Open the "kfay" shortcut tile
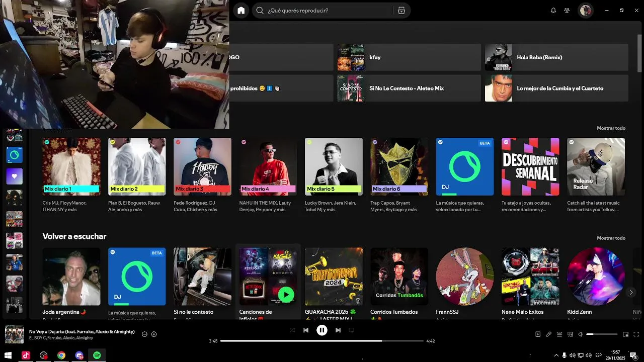Screen dimensions: 644x362 pos(409,57)
